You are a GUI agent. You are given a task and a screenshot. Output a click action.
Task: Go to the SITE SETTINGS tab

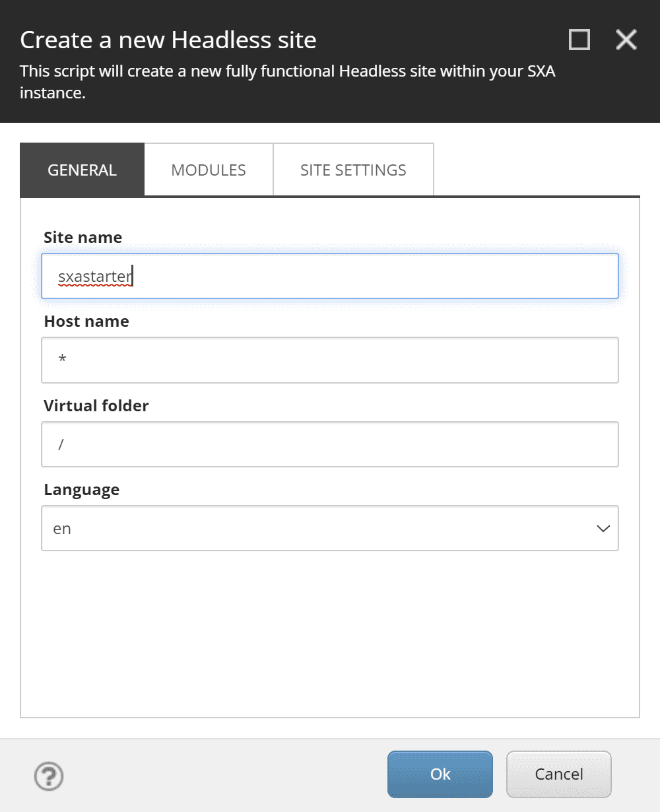353,170
